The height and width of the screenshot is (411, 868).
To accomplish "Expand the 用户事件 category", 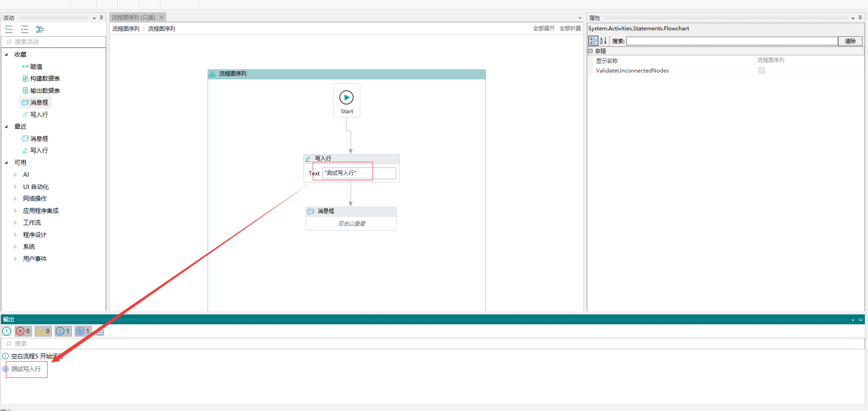I will pyautogui.click(x=15, y=259).
